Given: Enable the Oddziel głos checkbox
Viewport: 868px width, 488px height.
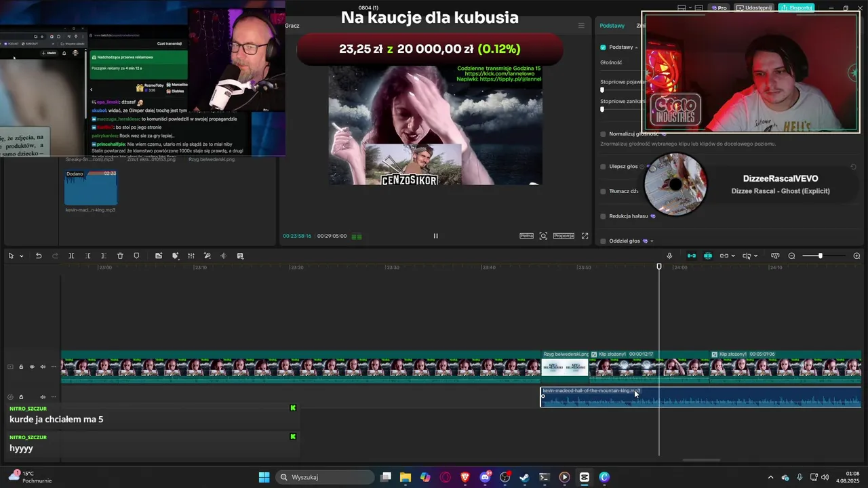Looking at the screenshot, I should [603, 241].
